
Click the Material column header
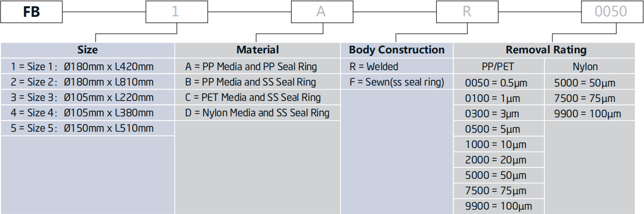[257, 50]
